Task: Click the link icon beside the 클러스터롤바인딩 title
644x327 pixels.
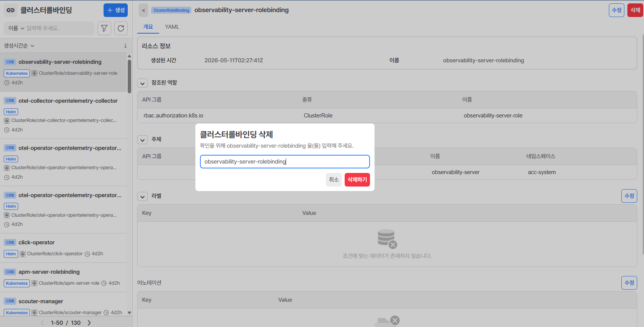Action: [11, 10]
